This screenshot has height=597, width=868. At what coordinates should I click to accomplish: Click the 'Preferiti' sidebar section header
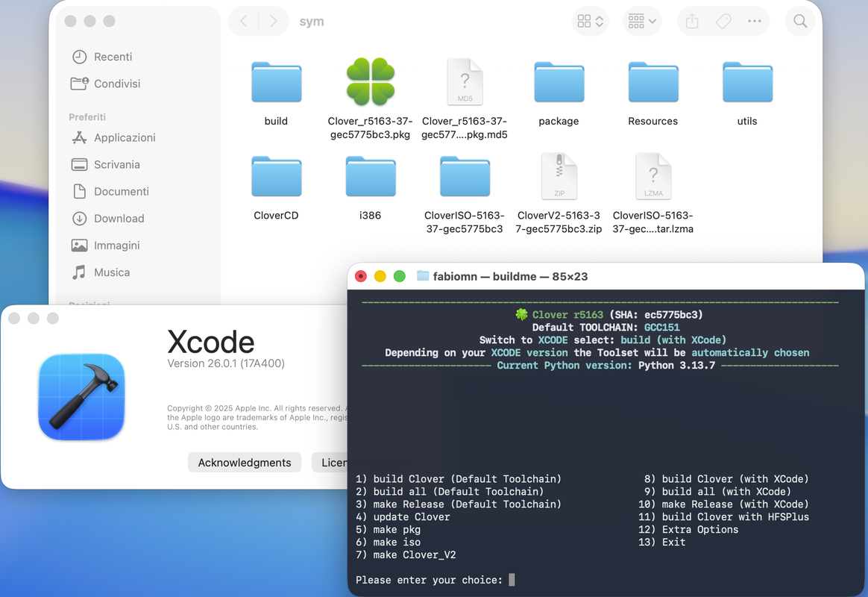[x=87, y=117]
